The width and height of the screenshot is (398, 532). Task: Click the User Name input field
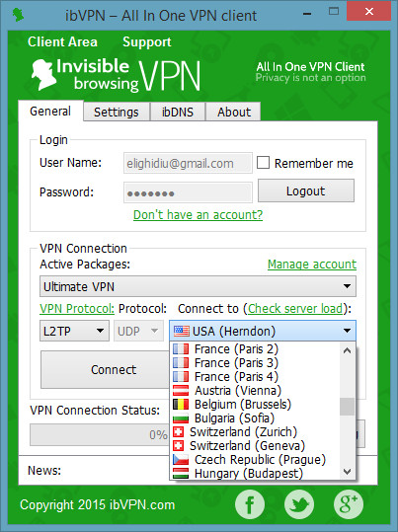(x=188, y=164)
